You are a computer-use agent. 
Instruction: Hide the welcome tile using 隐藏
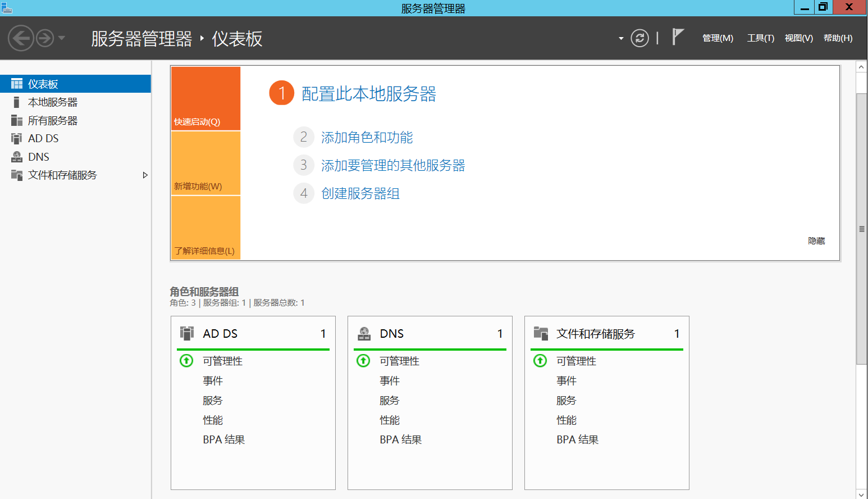(816, 241)
